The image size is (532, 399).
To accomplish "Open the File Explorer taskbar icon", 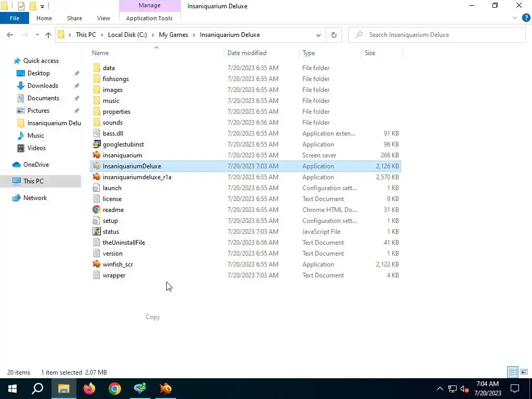I will click(63, 389).
